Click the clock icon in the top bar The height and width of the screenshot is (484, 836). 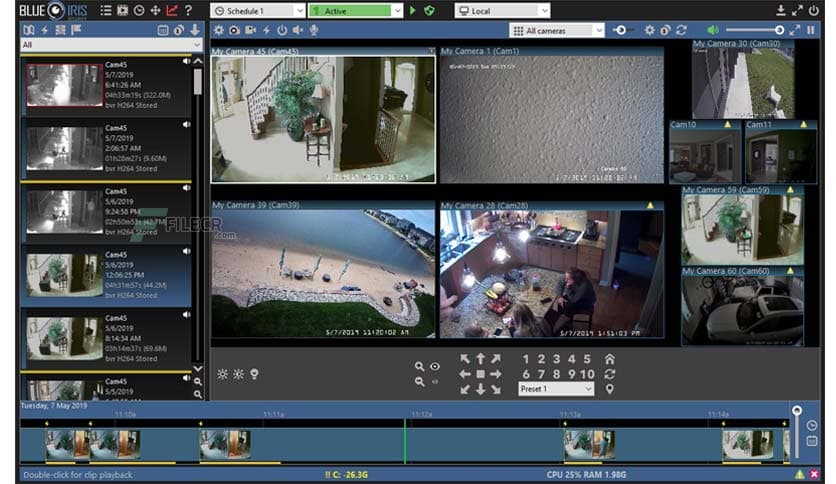tap(139, 10)
